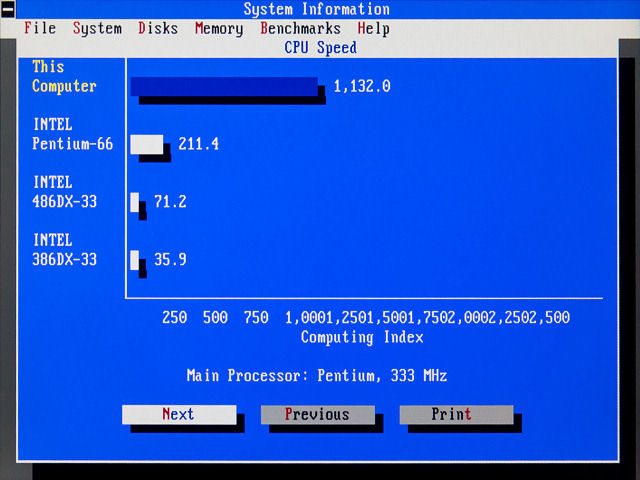The image size is (640, 480).
Task: Select the 71.2 score value
Action: [x=170, y=202]
